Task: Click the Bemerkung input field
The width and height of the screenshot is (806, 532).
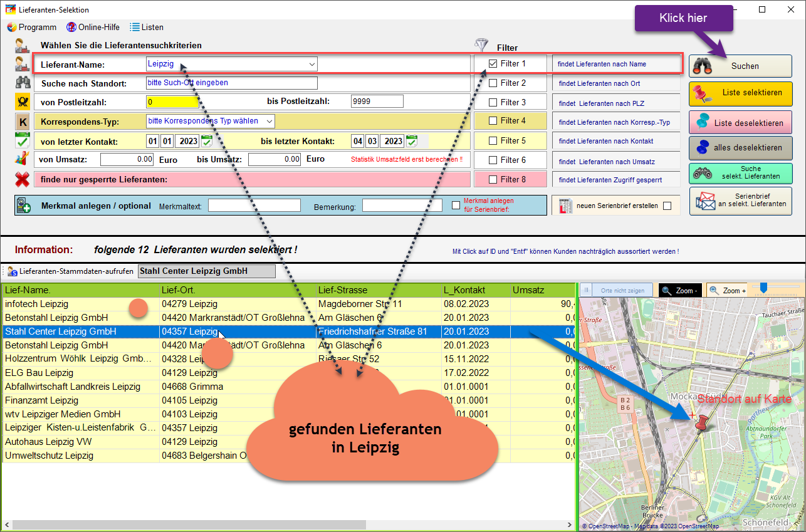Action: coord(402,206)
